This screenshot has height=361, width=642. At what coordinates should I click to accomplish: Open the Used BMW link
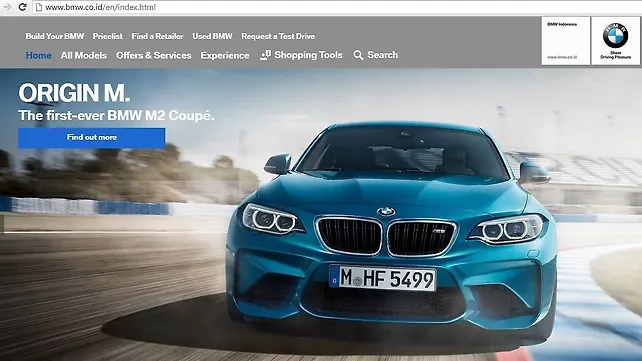212,36
